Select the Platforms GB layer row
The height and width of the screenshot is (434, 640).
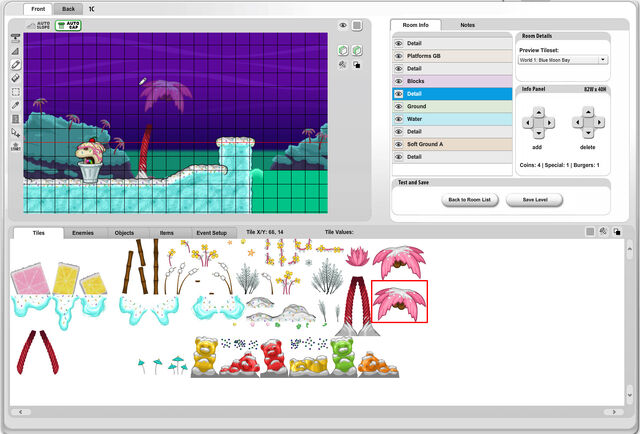tap(452, 56)
